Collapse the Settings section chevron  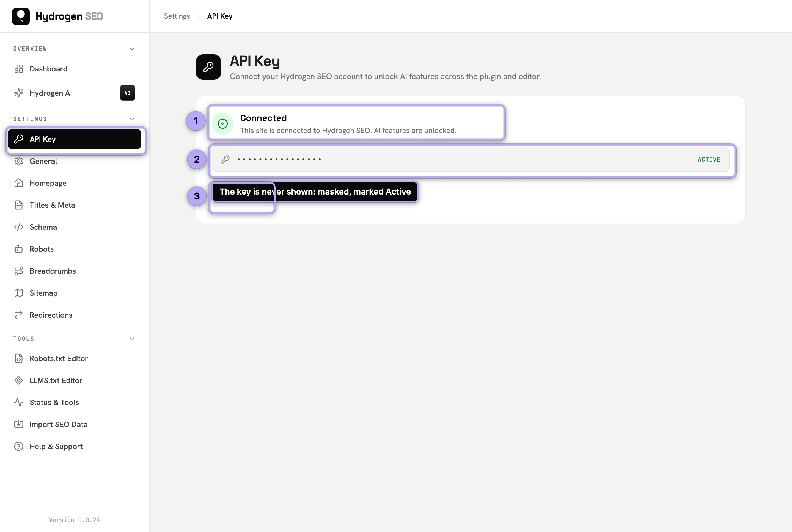click(132, 119)
